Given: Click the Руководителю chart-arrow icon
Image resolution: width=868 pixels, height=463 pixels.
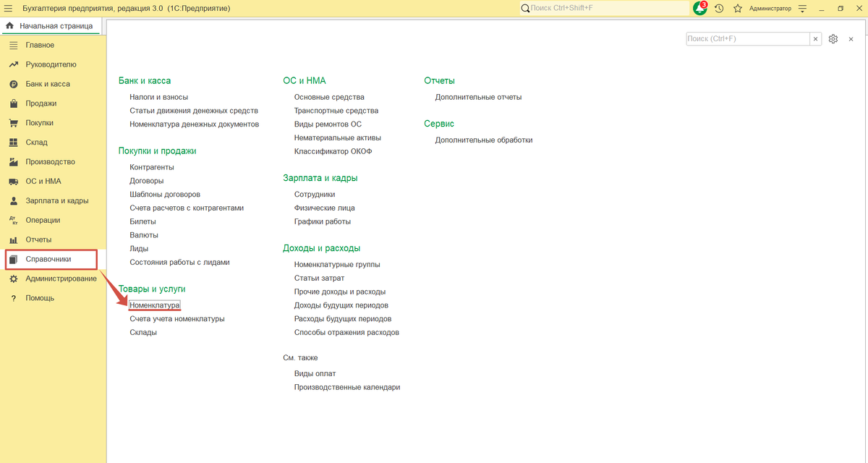Looking at the screenshot, I should coord(13,65).
